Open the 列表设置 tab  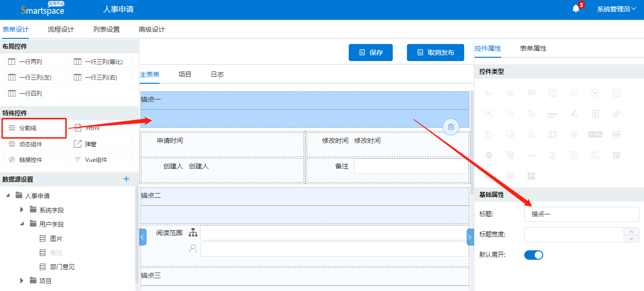pyautogui.click(x=106, y=29)
